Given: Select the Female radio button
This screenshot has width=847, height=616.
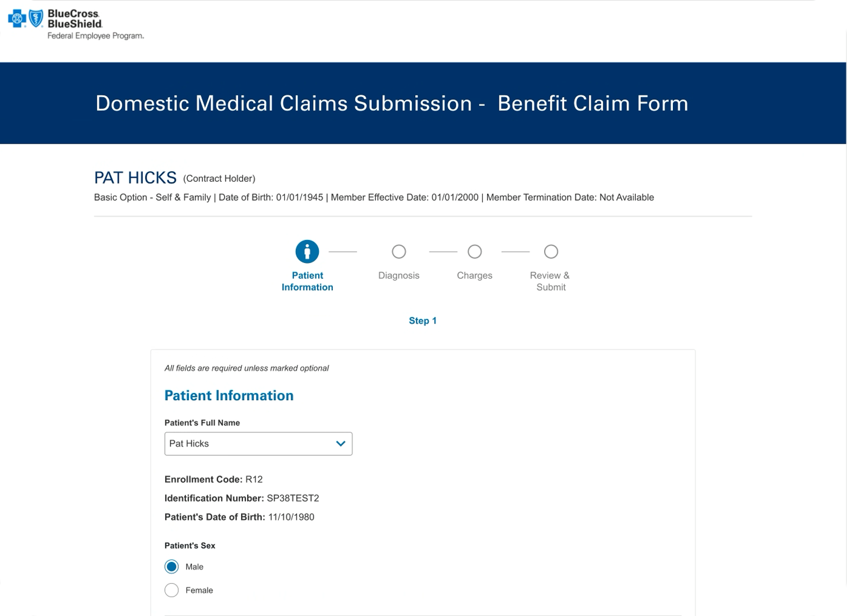Looking at the screenshot, I should tap(172, 590).
